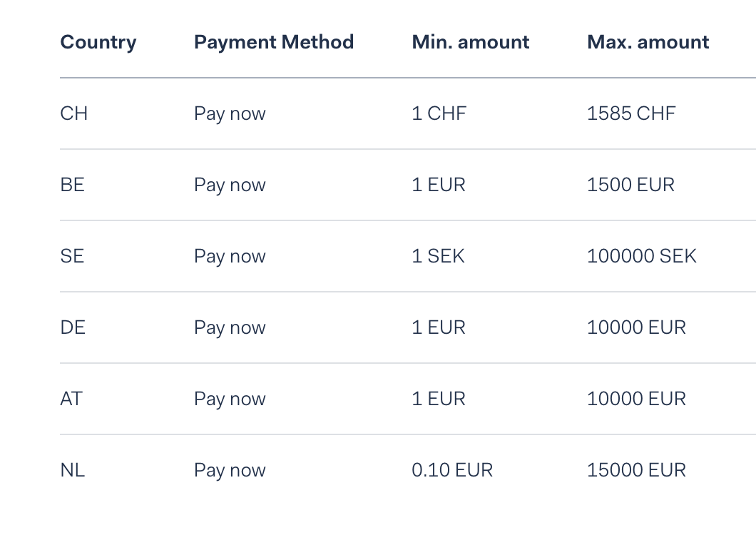Click the Country column header

tap(98, 43)
